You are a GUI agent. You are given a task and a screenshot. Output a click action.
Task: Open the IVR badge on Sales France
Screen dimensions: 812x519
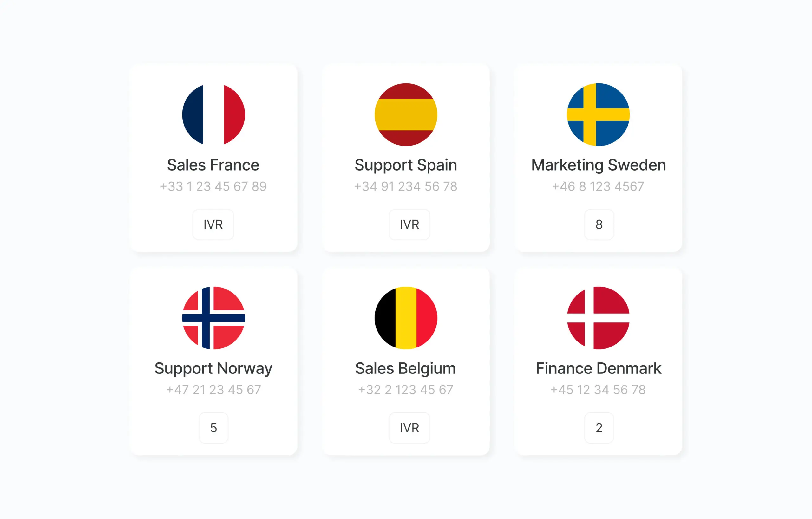[x=213, y=224]
